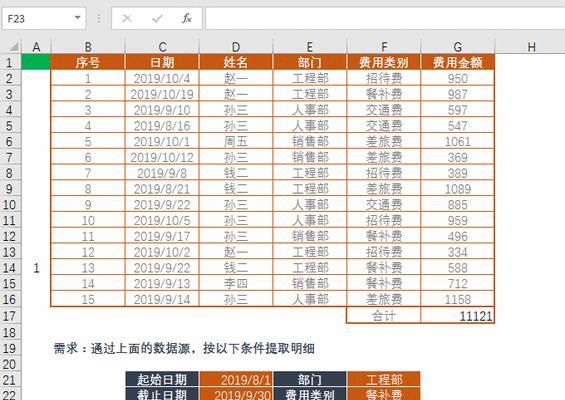Click the 需求 requirement text in row 19
Image resolution: width=565 pixels, height=400 pixels.
click(184, 348)
